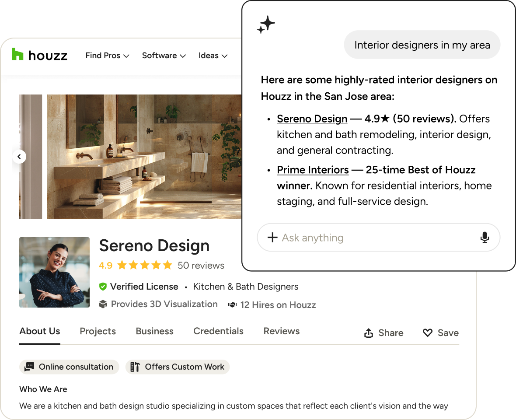Click the Kitchen & Bath Designers text

point(245,287)
